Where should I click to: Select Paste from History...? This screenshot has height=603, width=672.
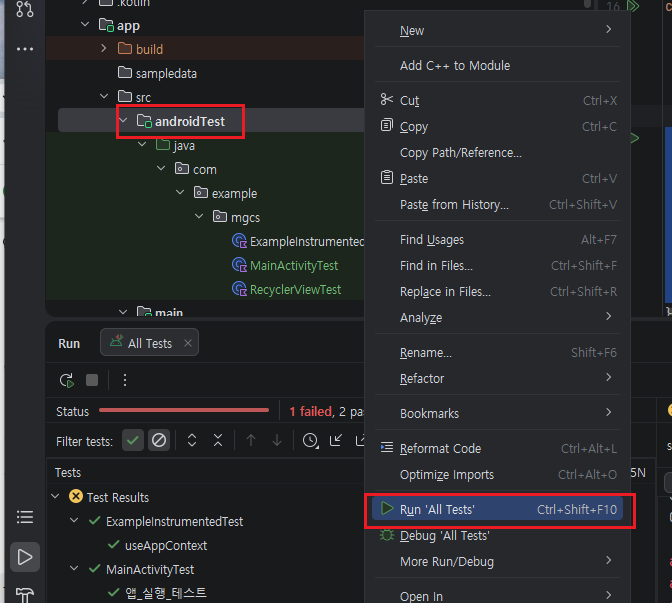tap(497, 204)
